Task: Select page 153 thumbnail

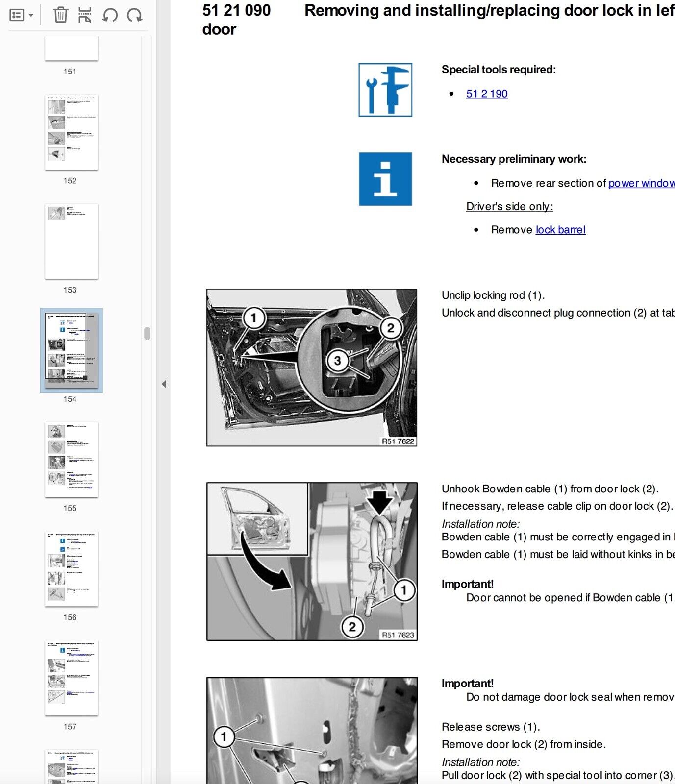Action: tap(71, 242)
